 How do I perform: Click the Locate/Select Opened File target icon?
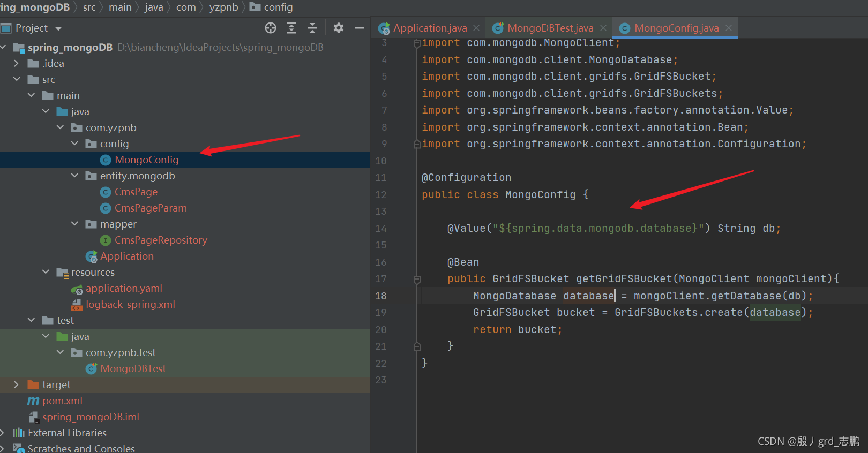[x=271, y=28]
